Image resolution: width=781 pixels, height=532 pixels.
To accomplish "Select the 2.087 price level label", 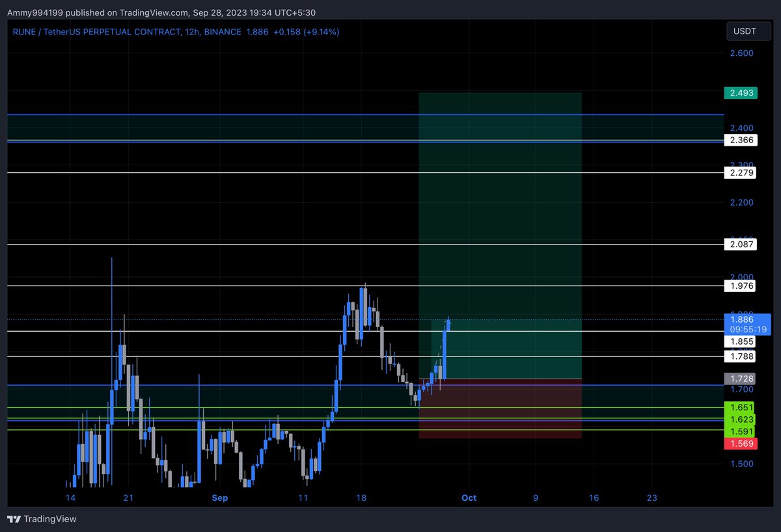I will pyautogui.click(x=741, y=245).
